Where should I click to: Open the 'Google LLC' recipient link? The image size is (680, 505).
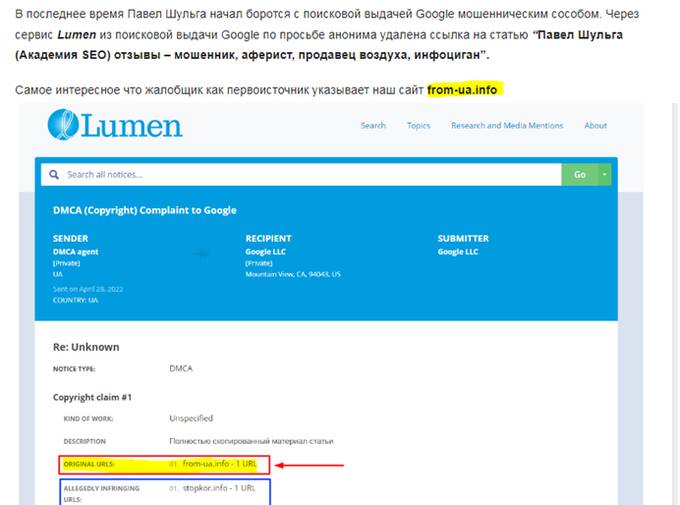click(265, 252)
